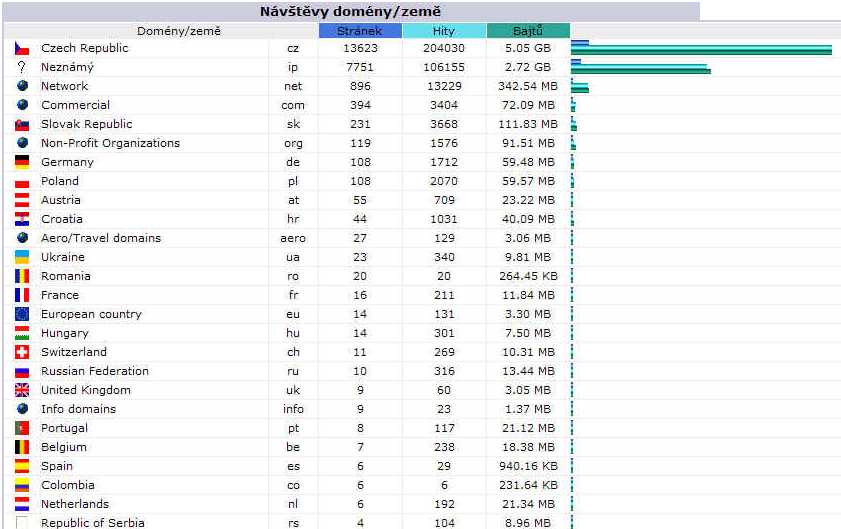
Task: Click the 2070 hits value for Poland
Action: tap(444, 181)
